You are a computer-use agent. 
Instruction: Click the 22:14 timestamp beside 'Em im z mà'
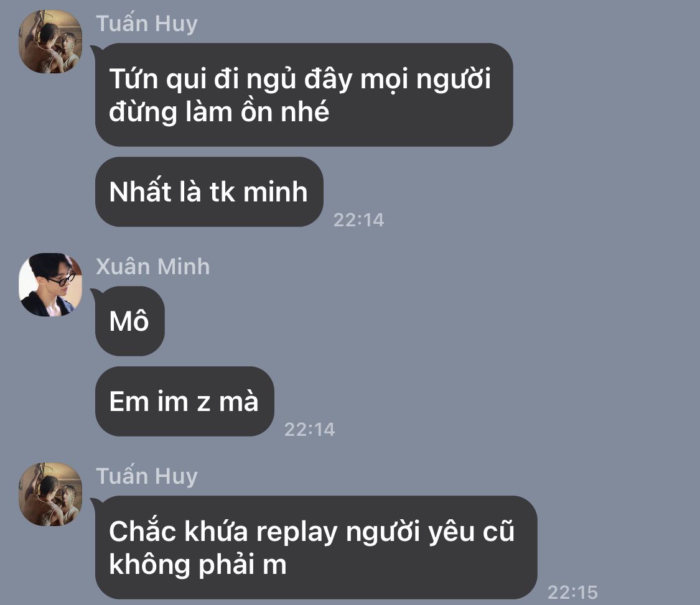(309, 430)
